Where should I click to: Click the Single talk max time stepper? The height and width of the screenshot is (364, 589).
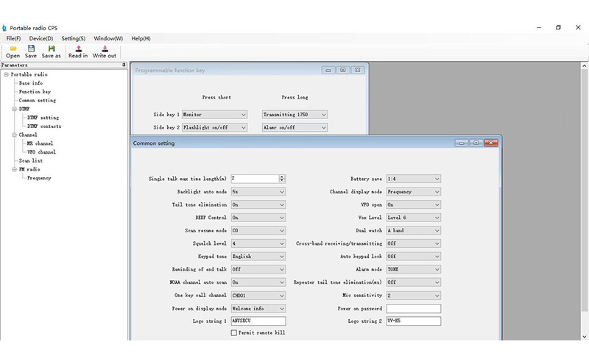coord(282,179)
